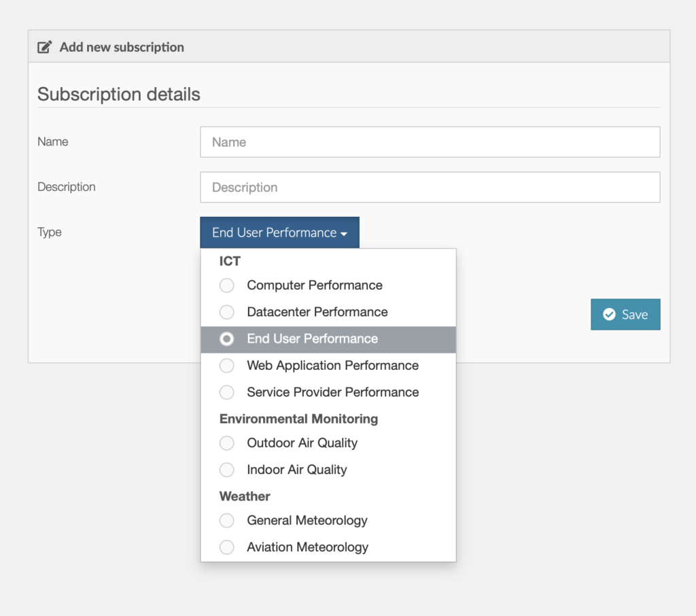Pick the highlighted End User Performance option

(x=328, y=339)
